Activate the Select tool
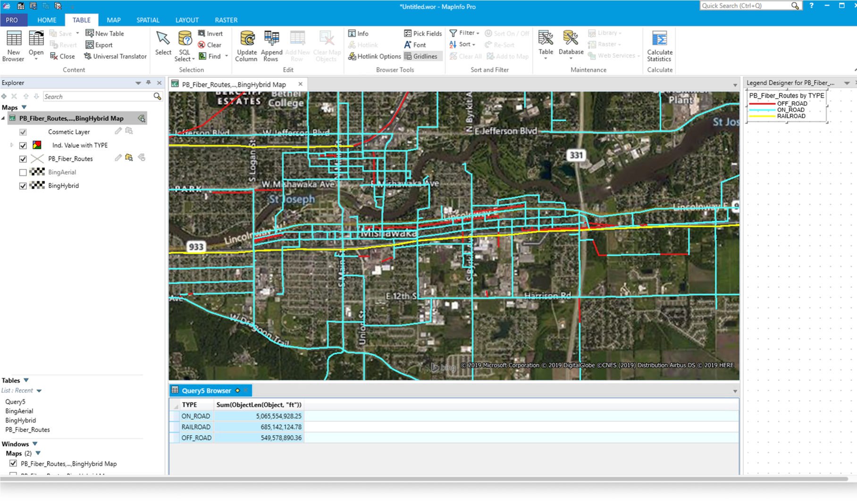 pos(163,43)
